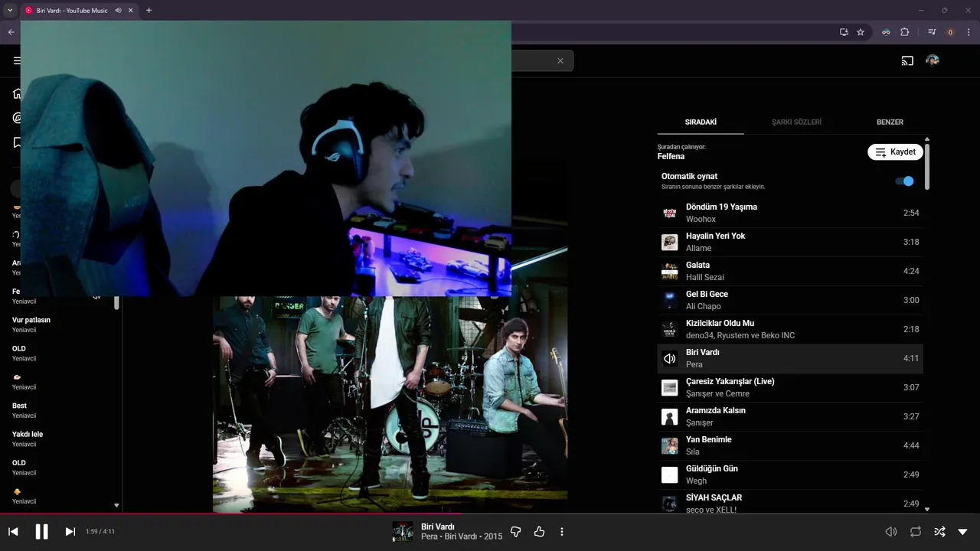Switch to the ŞARKI SÖZLERİ tab
The width and height of the screenshot is (980, 551).
tap(796, 122)
